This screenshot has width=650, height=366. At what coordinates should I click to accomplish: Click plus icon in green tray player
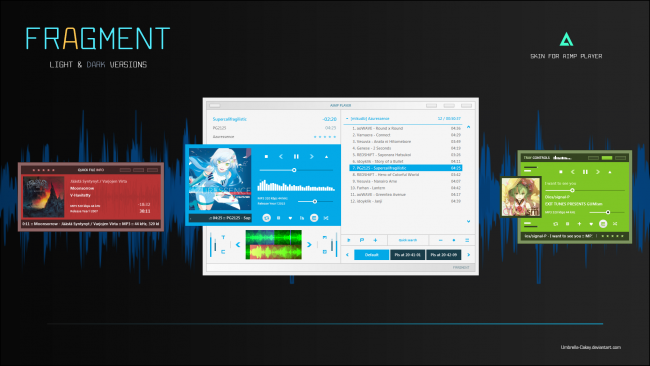(x=579, y=224)
